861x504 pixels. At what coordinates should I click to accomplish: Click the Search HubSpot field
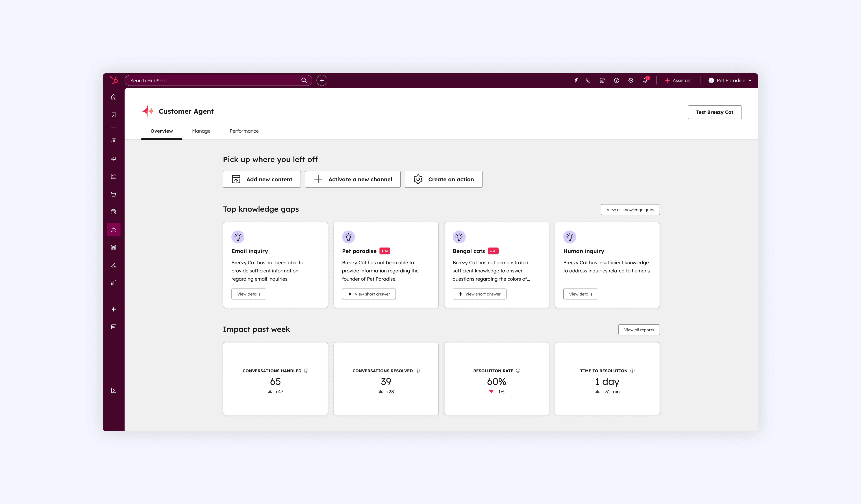click(x=213, y=81)
